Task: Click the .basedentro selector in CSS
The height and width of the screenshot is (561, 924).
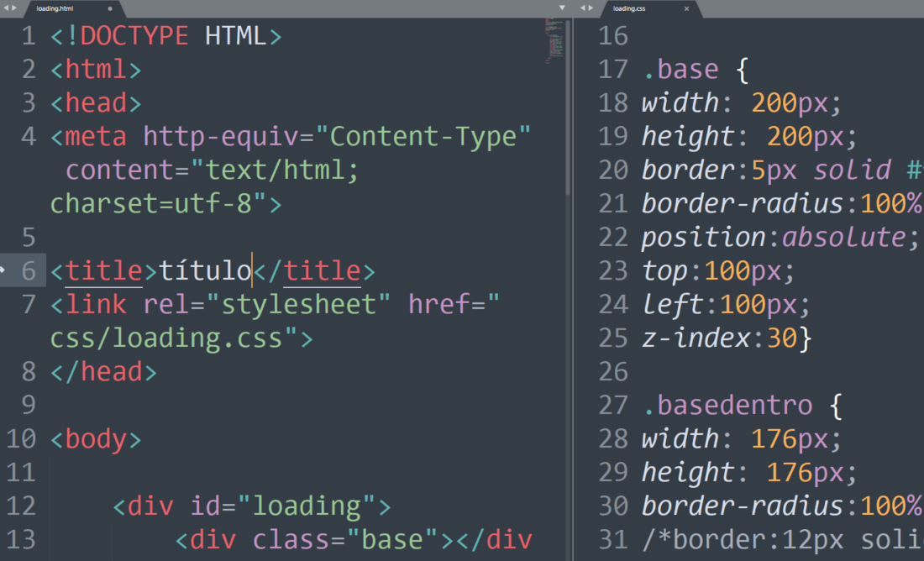Action: tap(727, 406)
